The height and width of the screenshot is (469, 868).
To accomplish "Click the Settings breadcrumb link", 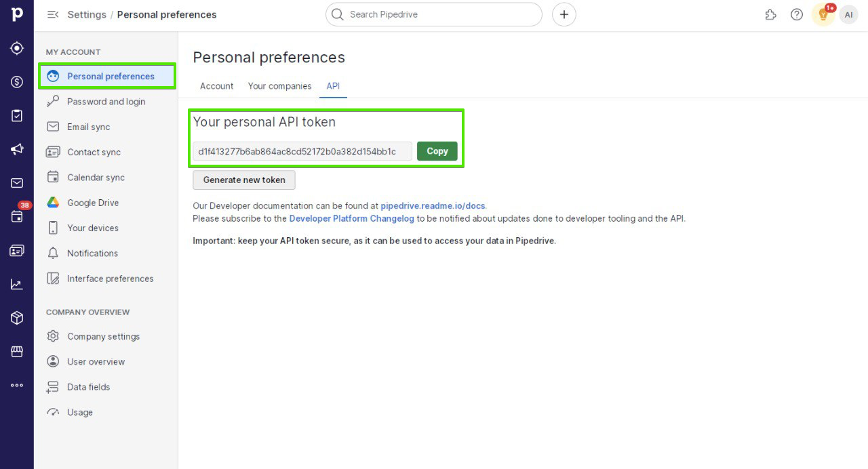I will [87, 14].
